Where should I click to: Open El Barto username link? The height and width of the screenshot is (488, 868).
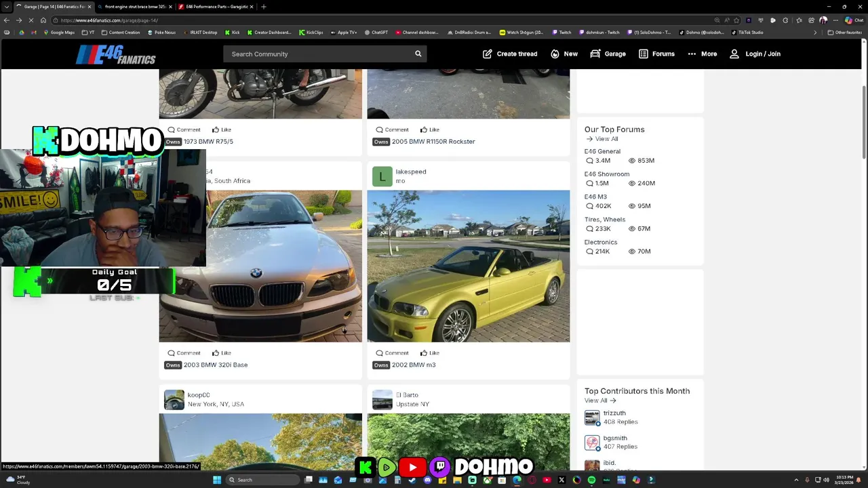point(407,394)
